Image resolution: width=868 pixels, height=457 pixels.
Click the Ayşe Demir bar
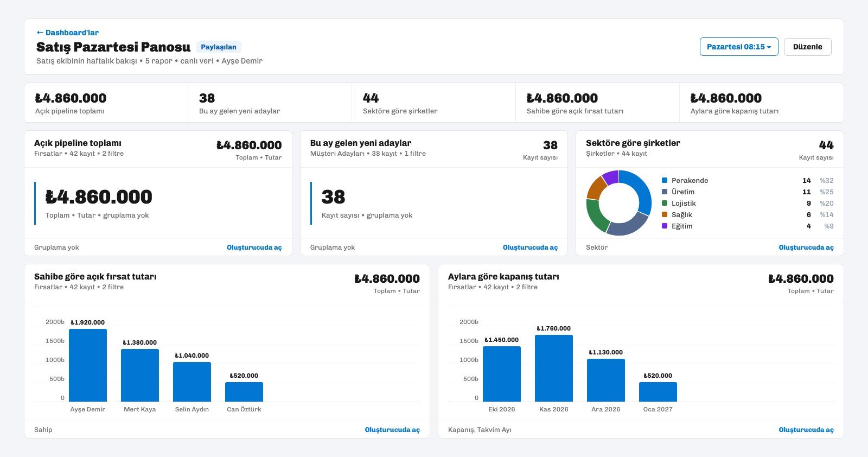tap(88, 365)
